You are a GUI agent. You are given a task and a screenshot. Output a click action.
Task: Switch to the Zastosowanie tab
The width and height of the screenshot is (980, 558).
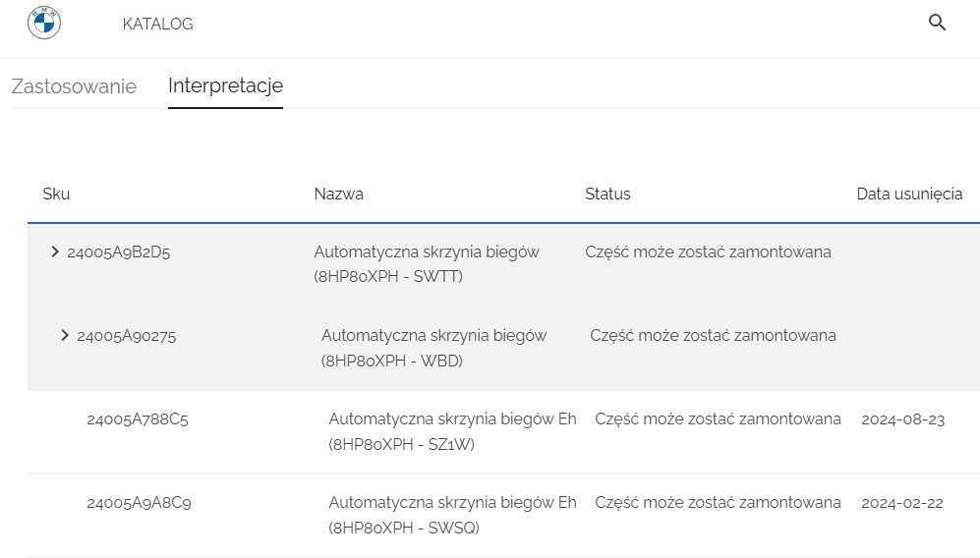tap(74, 85)
